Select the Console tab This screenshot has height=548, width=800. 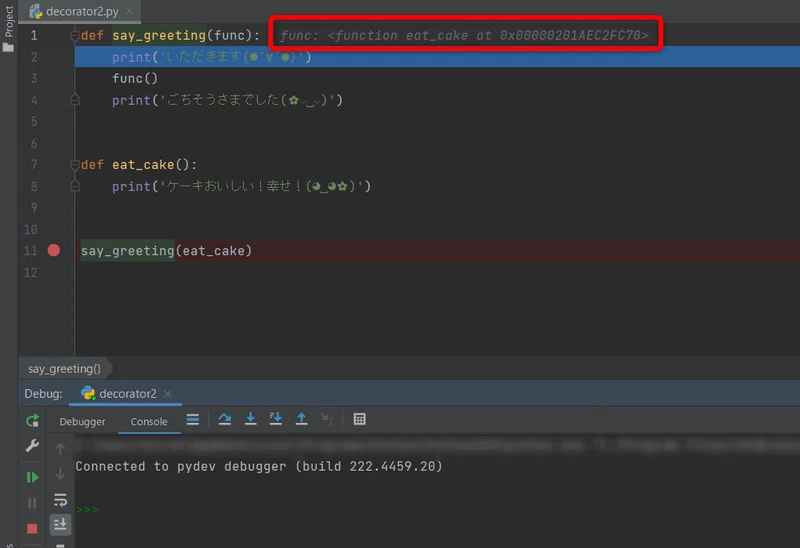[x=149, y=421]
